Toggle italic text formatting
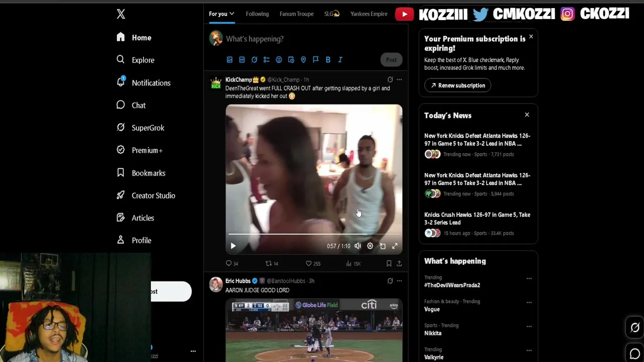 [x=340, y=60]
